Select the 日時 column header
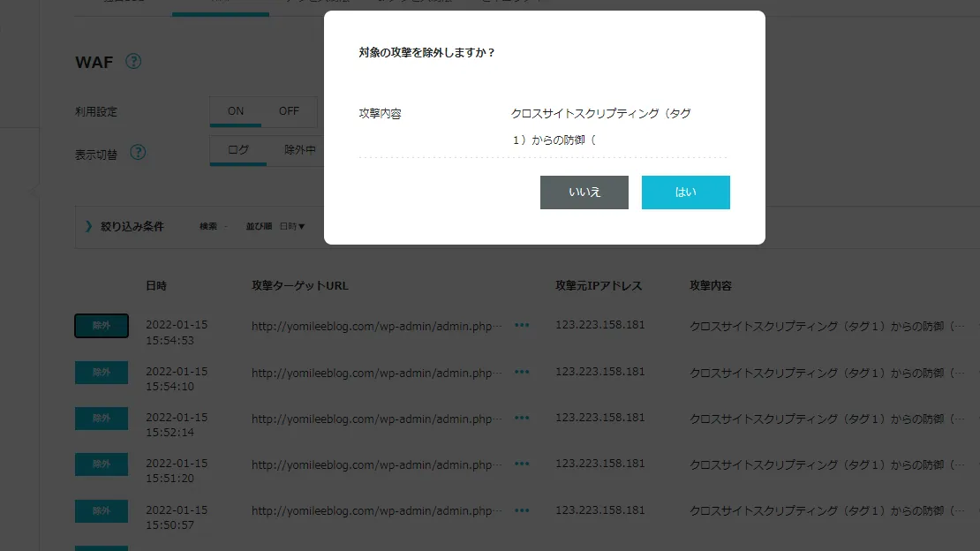Screen dimensions: 980x551 coord(156,286)
